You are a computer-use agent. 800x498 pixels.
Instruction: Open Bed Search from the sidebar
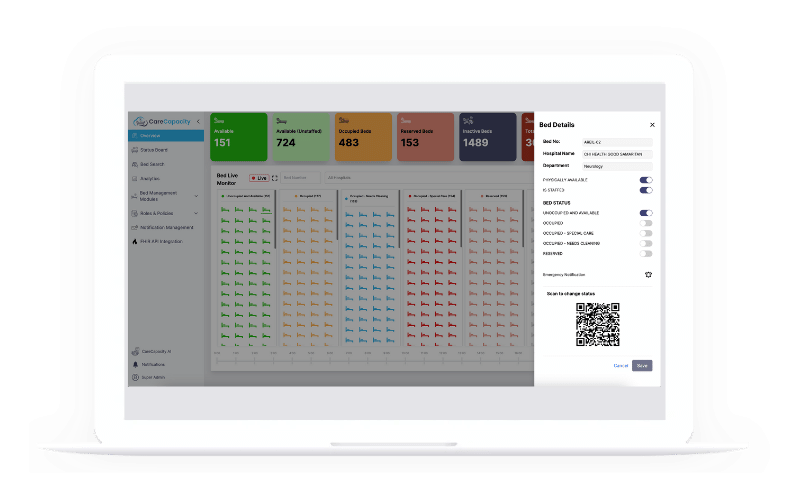pyautogui.click(x=152, y=164)
